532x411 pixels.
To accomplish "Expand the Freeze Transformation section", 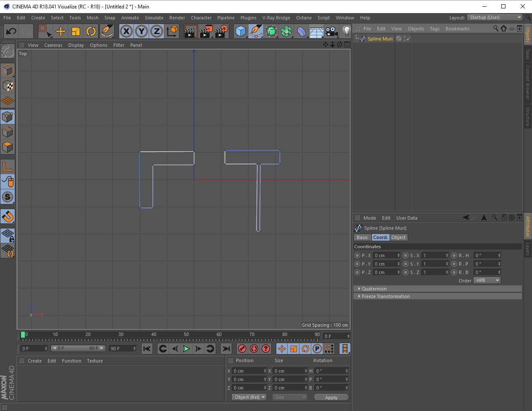I will click(x=438, y=296).
